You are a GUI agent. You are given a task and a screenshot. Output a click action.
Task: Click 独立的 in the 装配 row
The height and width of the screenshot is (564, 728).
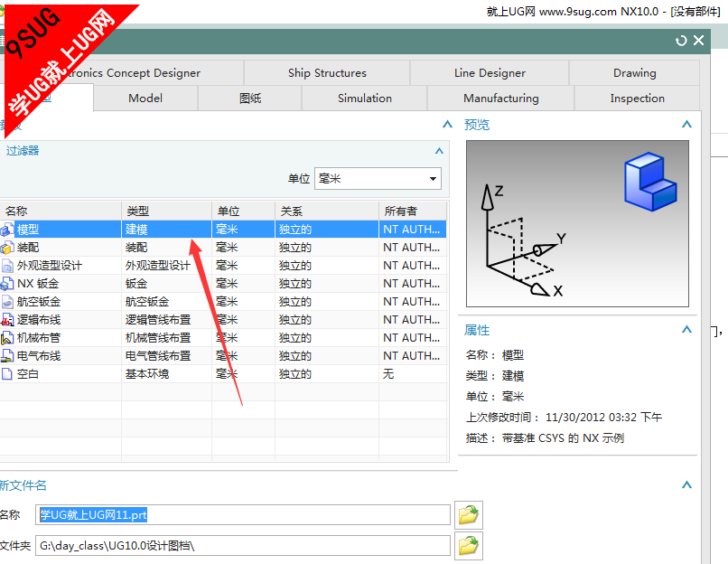294,247
